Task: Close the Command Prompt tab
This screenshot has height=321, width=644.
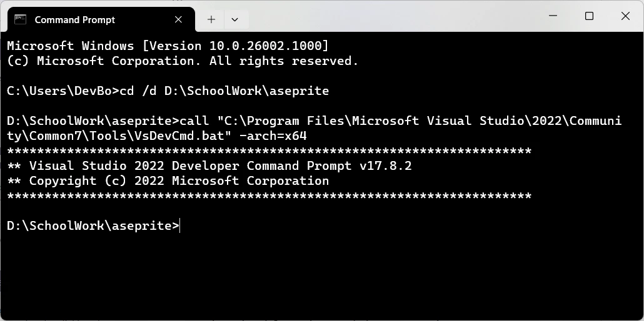Action: tap(178, 19)
